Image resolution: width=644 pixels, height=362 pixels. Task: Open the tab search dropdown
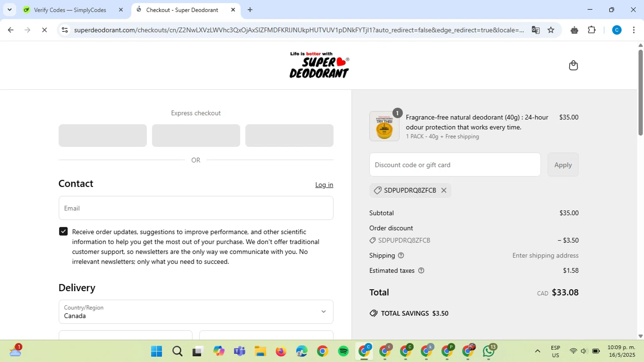click(9, 10)
